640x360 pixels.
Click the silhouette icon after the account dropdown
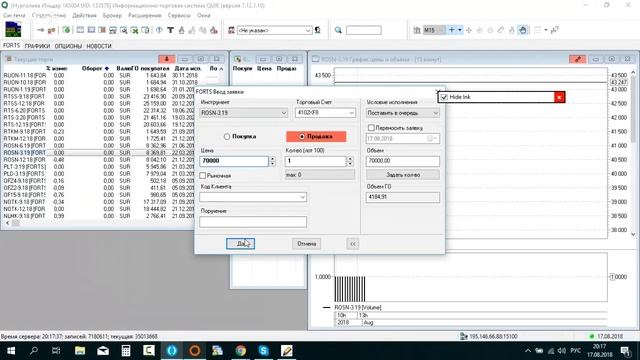click(x=318, y=30)
